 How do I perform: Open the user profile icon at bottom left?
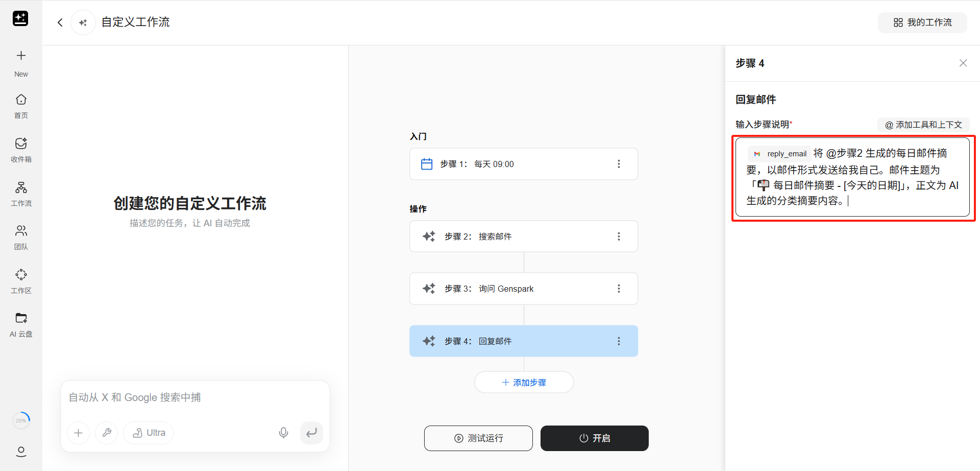(21, 452)
